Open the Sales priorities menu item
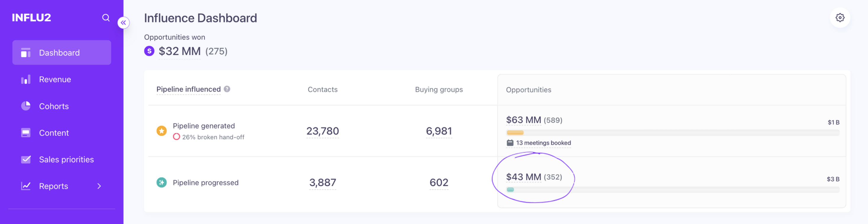 tap(62, 159)
